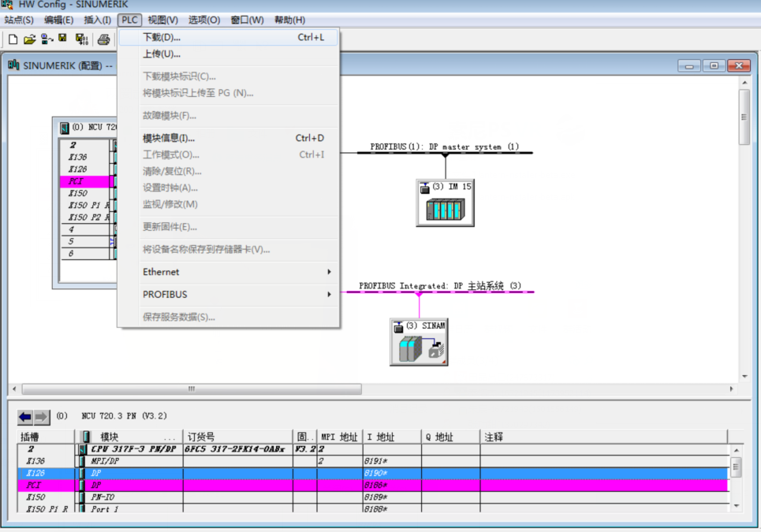Click the NCU 72 rack title icon
The image size is (761, 532).
[64, 128]
